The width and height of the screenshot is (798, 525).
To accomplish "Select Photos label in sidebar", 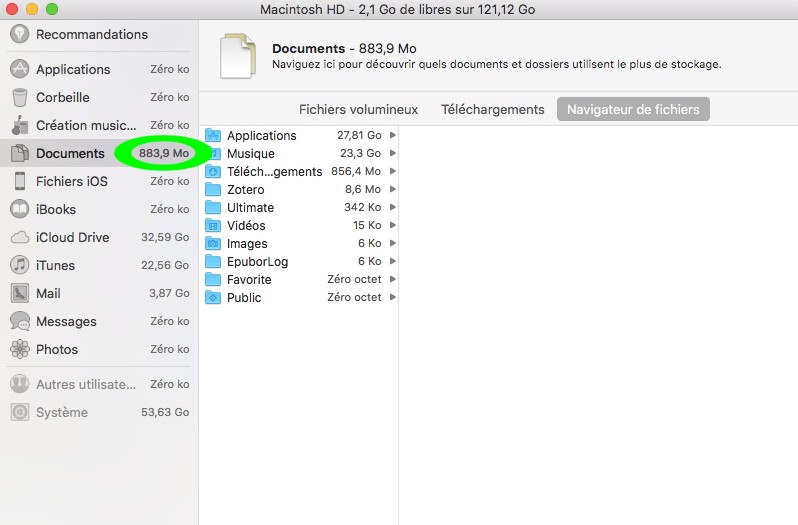I will pyautogui.click(x=57, y=349).
